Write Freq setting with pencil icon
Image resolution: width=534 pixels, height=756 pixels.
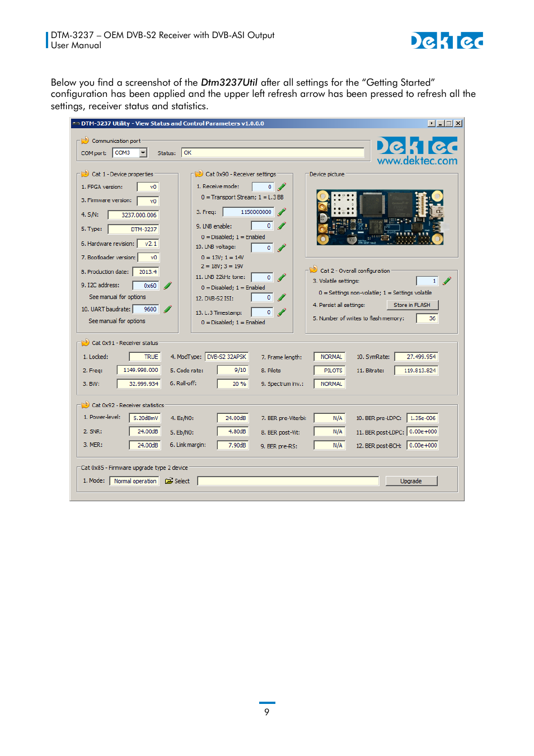(282, 212)
